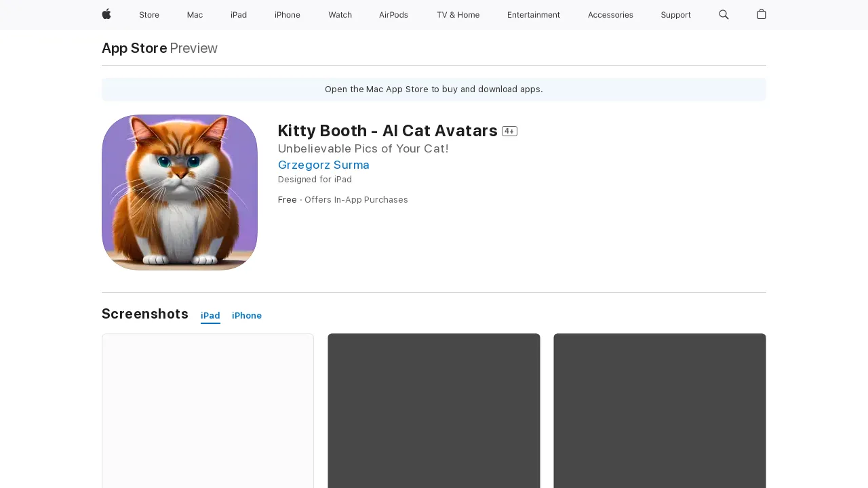The width and height of the screenshot is (868, 488).
Task: Open the AirPods menu item
Action: [393, 15]
